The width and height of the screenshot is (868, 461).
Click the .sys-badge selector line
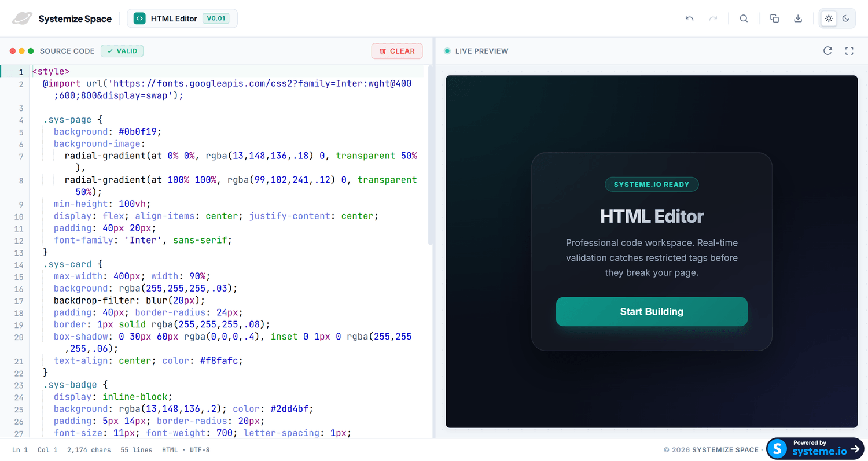click(75, 385)
